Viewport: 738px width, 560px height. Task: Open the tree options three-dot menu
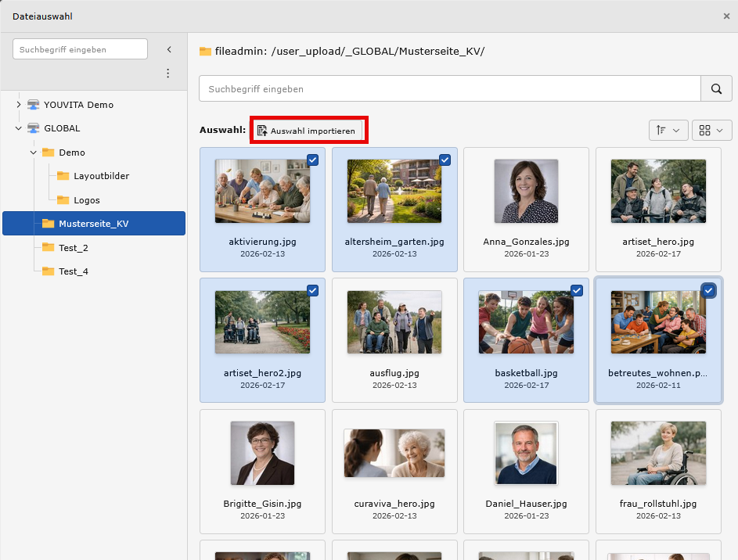coord(168,73)
